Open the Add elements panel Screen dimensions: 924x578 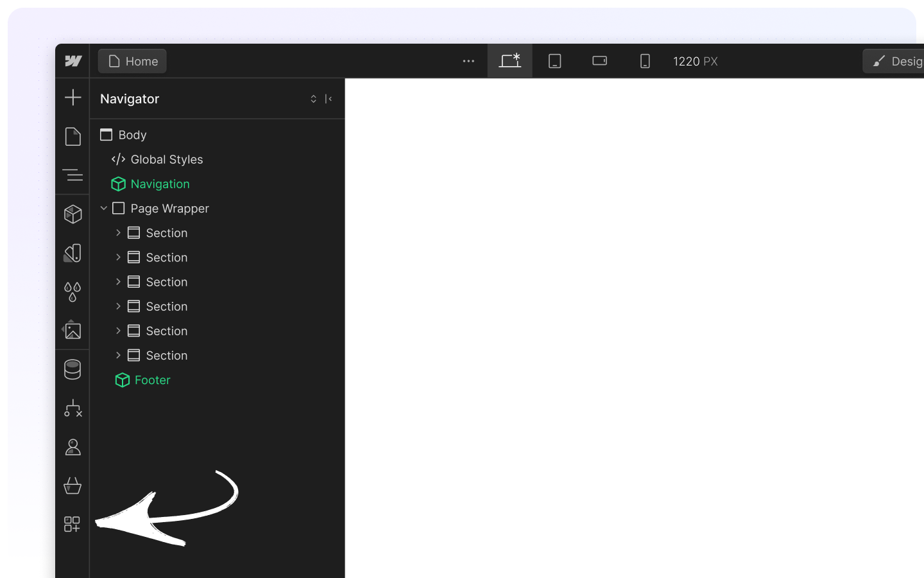click(x=73, y=98)
